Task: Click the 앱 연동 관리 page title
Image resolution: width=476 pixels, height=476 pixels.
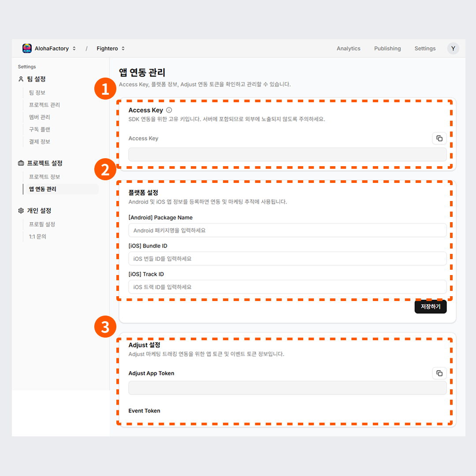Action: (142, 72)
